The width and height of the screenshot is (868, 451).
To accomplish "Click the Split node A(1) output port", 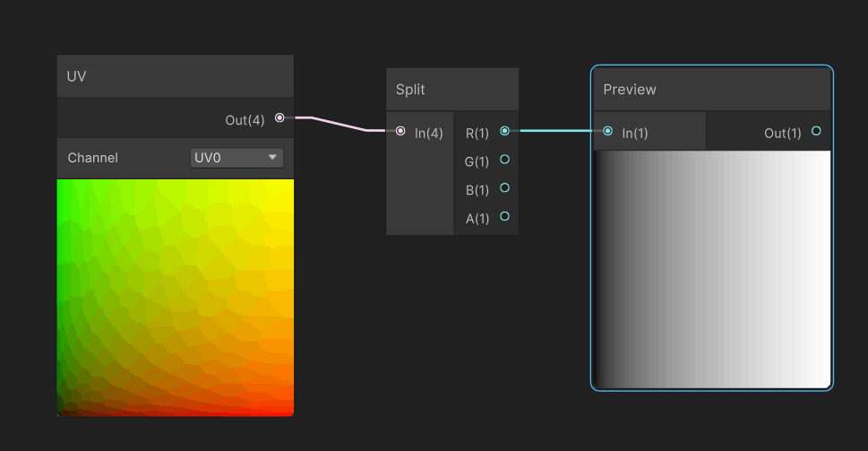I will click(x=504, y=216).
